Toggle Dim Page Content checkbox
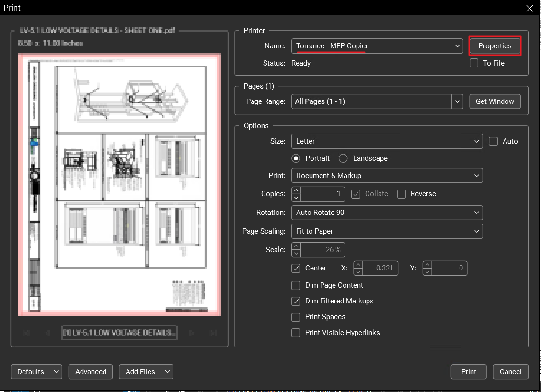The image size is (541, 392). [x=296, y=285]
